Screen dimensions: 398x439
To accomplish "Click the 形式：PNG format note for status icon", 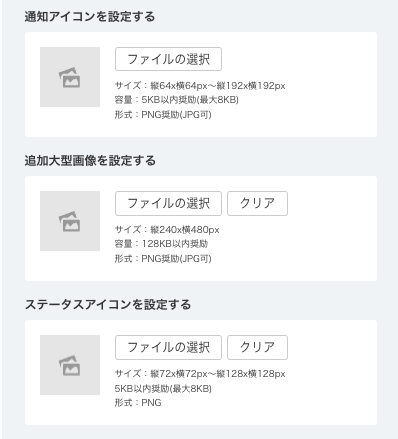I will [x=138, y=403].
